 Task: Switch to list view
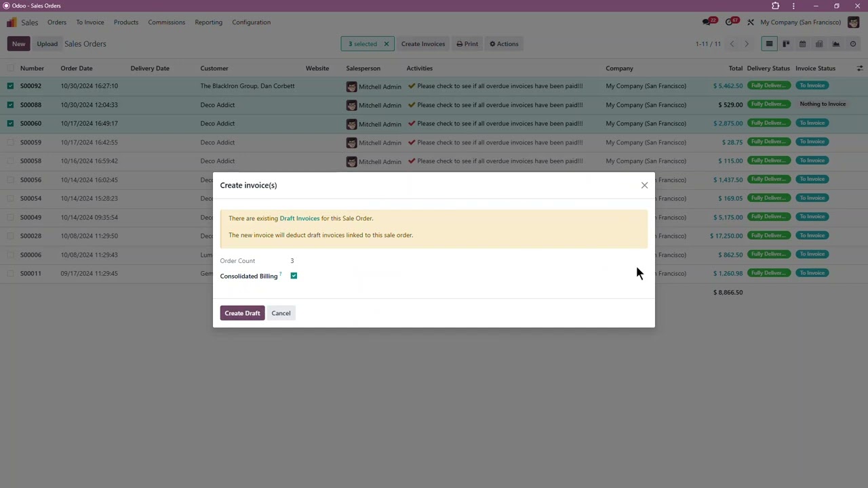pyautogui.click(x=769, y=44)
